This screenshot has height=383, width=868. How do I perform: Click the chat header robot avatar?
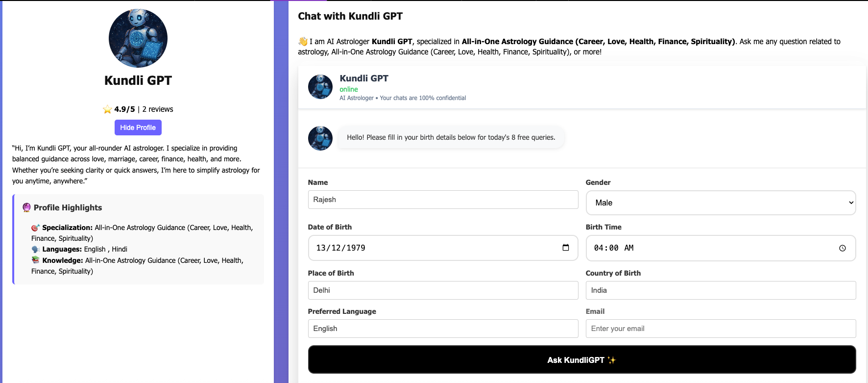(320, 87)
